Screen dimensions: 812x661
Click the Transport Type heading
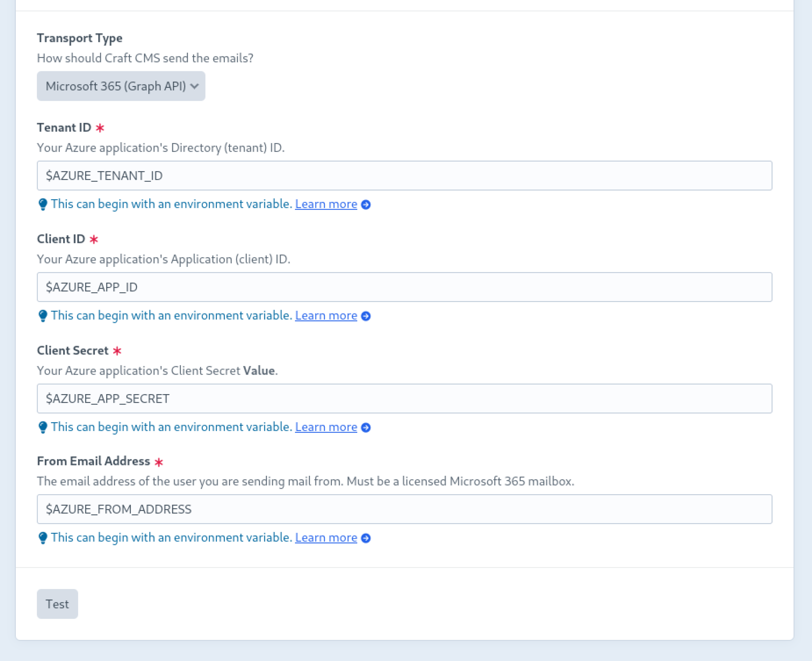[80, 38]
